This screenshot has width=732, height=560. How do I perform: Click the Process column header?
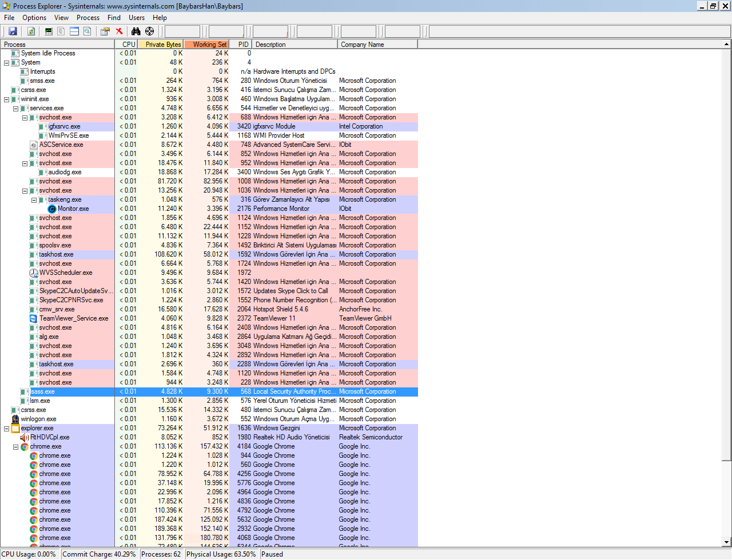[x=58, y=44]
